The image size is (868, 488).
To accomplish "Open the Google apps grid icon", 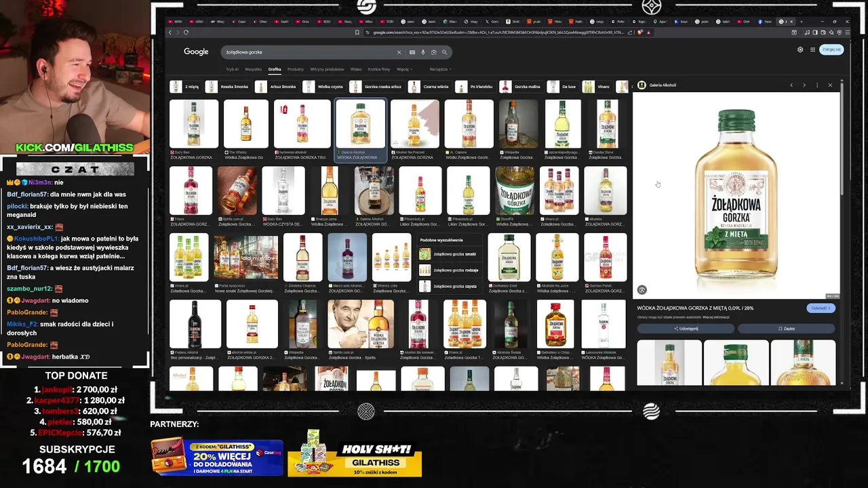I will [812, 49].
